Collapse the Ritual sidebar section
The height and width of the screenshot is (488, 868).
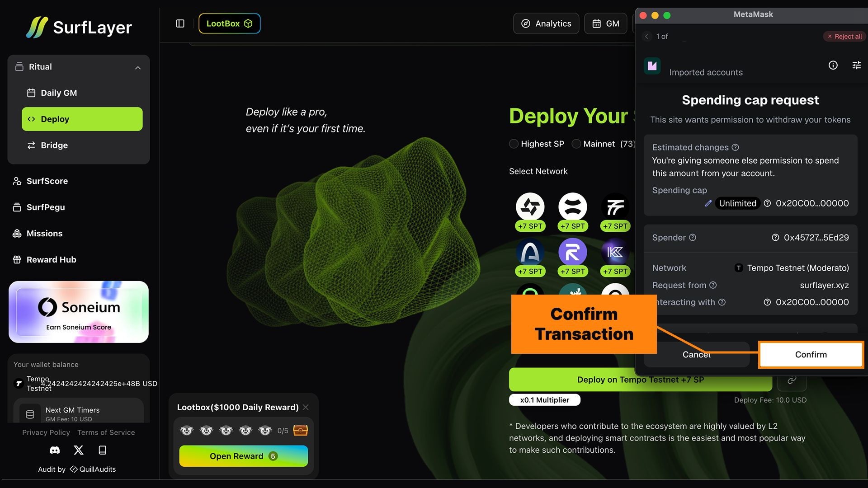[x=138, y=68]
